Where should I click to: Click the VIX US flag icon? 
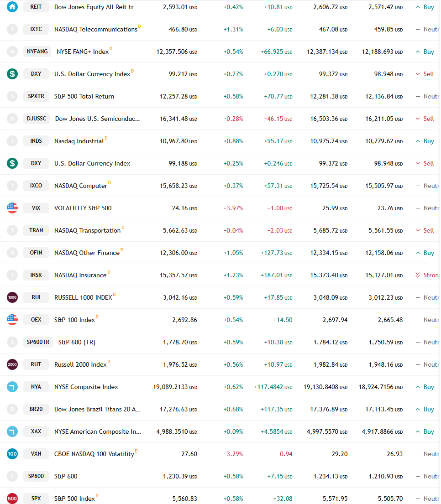point(12,208)
